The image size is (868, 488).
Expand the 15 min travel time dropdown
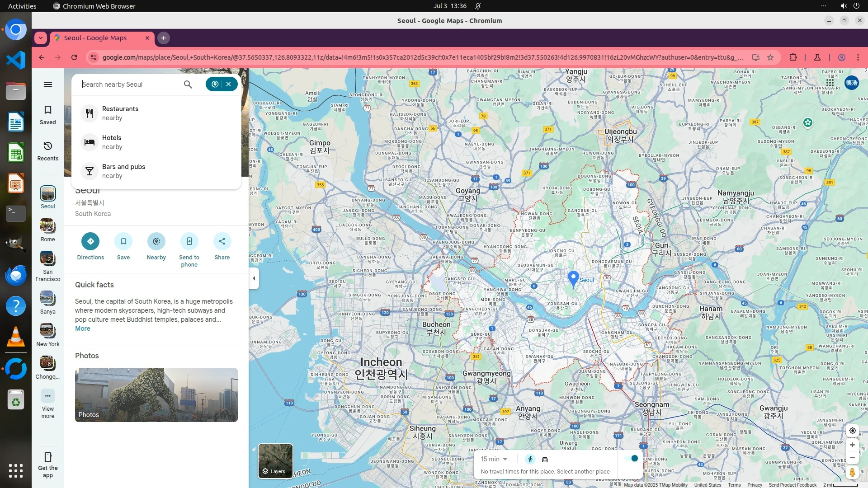(494, 459)
